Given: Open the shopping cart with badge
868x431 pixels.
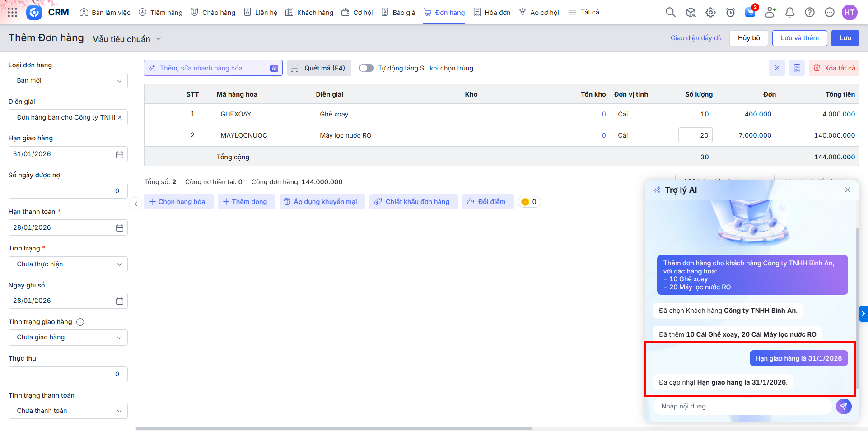Looking at the screenshot, I should pyautogui.click(x=750, y=12).
